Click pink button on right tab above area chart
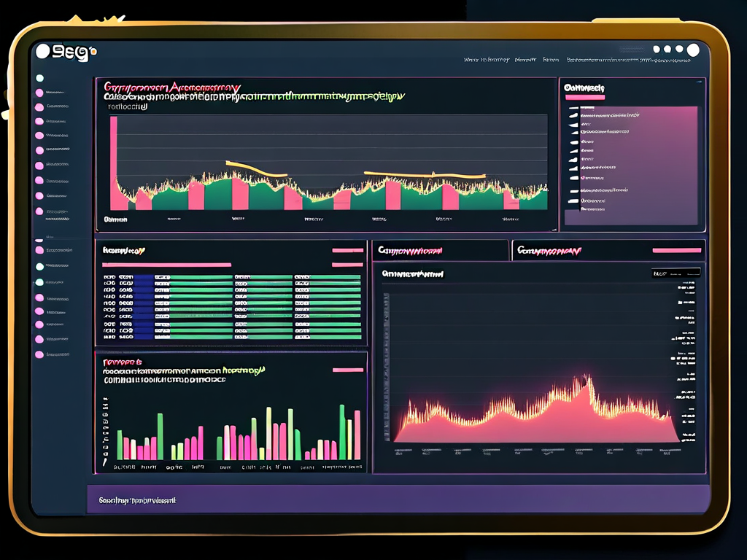This screenshot has height=560, width=747. 676,251
